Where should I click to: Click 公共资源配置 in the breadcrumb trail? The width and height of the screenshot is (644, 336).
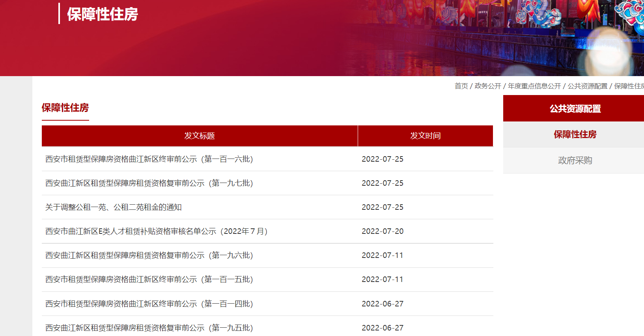587,86
